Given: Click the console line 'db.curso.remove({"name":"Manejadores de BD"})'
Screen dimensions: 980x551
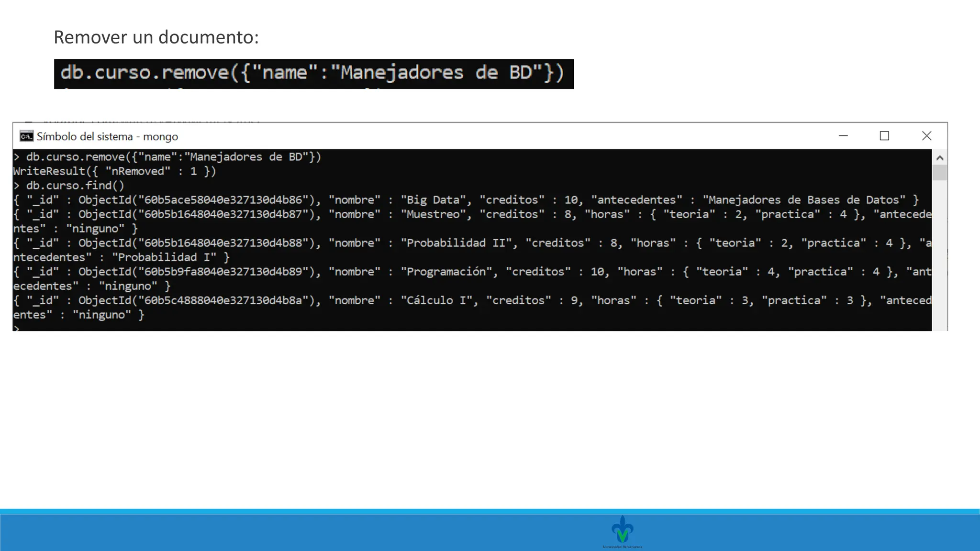Looking at the screenshot, I should [174, 157].
